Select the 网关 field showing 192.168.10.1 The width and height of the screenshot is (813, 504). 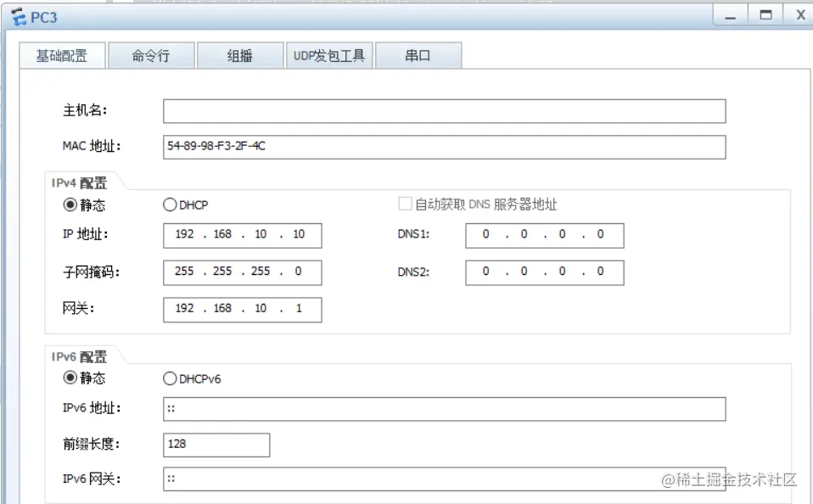[242, 310]
